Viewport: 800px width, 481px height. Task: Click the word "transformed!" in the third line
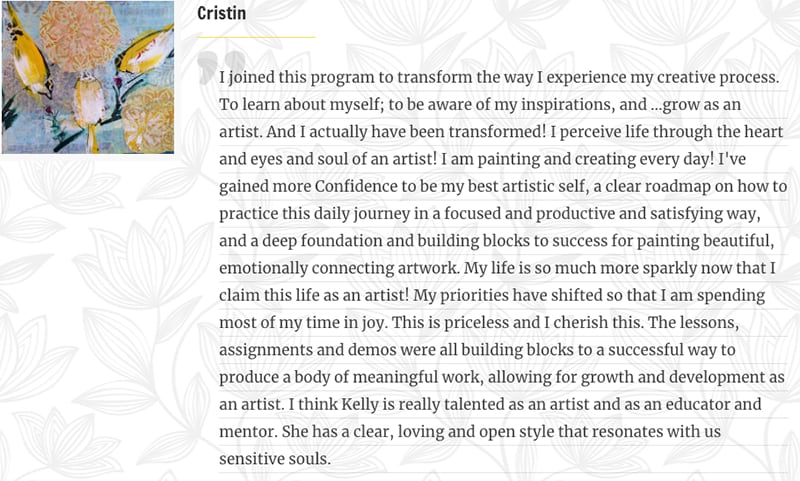497,132
